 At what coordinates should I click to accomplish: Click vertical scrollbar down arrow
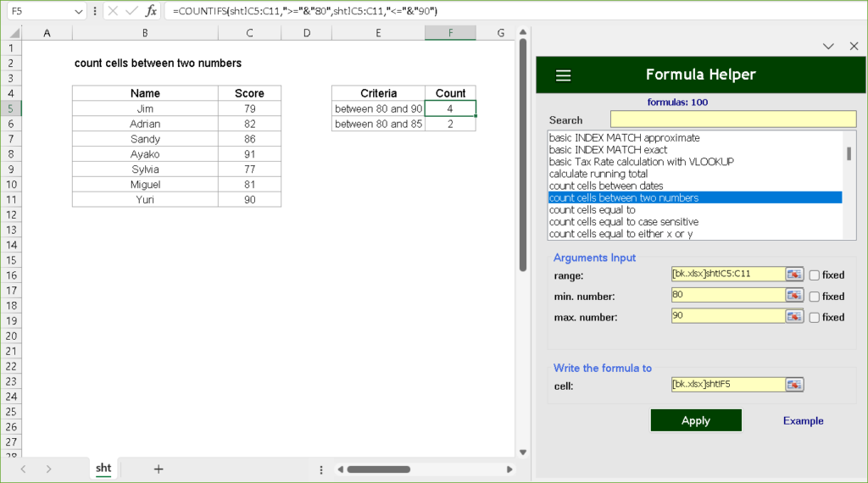pyautogui.click(x=522, y=452)
